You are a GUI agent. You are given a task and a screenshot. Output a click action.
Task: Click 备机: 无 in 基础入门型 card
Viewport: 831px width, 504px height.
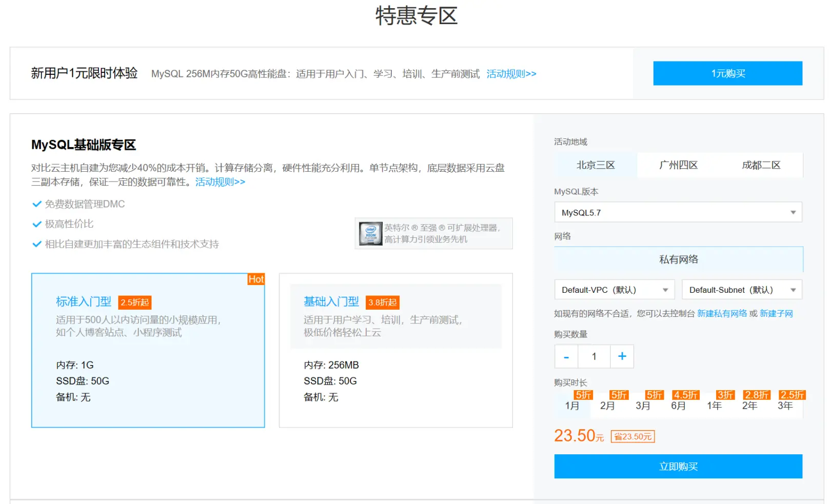click(x=321, y=397)
